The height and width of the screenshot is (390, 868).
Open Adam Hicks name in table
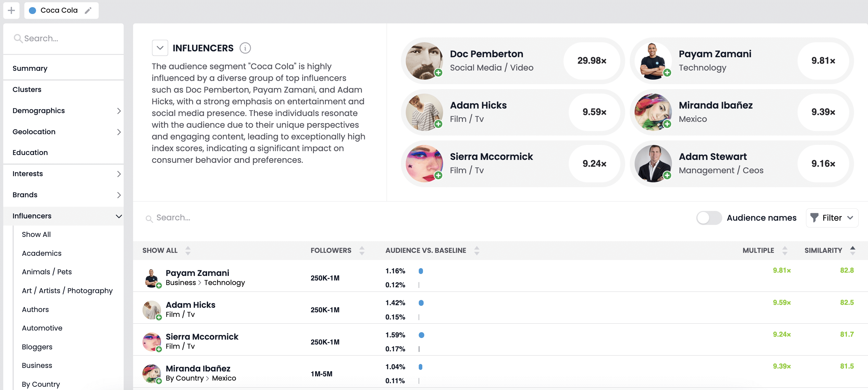pyautogui.click(x=190, y=305)
